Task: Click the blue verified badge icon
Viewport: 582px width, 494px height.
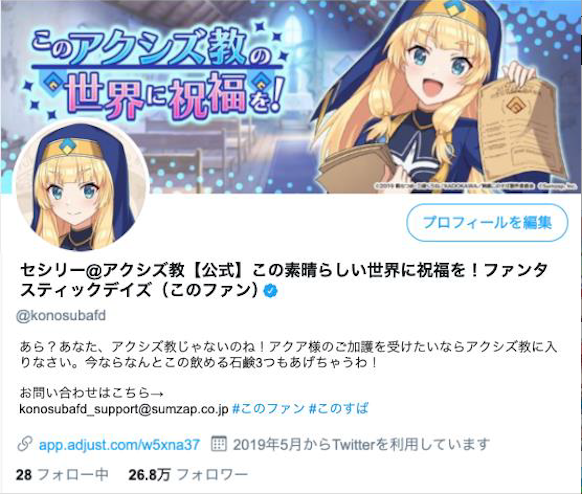Action: (270, 291)
